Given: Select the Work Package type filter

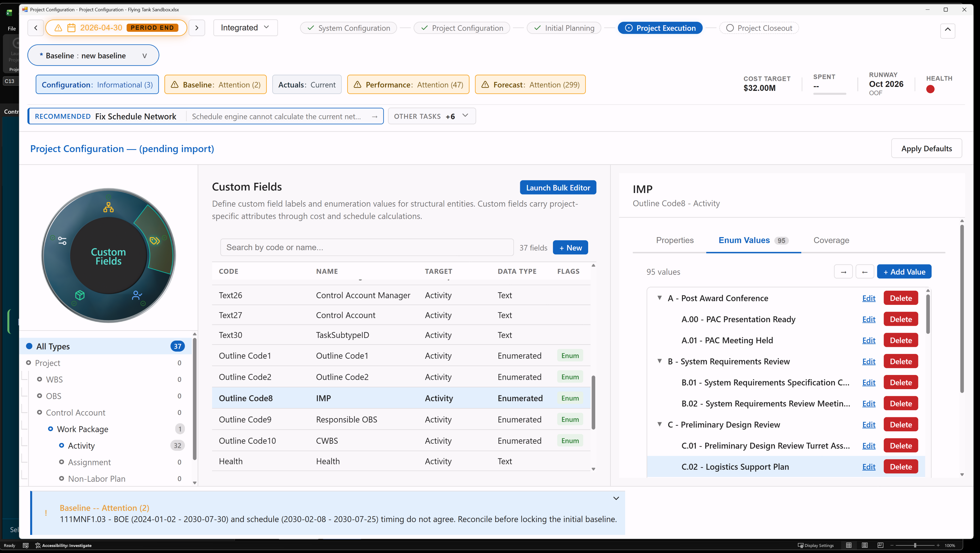Looking at the screenshot, I should tap(106, 429).
